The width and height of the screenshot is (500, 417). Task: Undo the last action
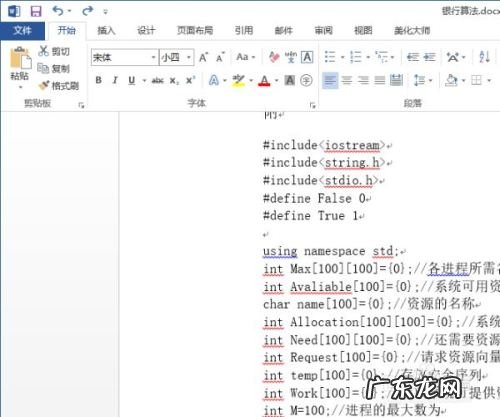[58, 11]
